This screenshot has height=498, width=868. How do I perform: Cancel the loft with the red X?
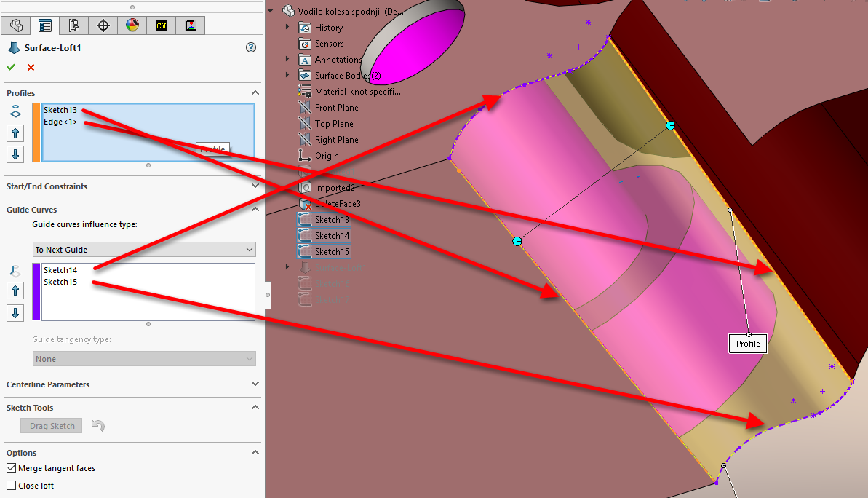point(31,67)
